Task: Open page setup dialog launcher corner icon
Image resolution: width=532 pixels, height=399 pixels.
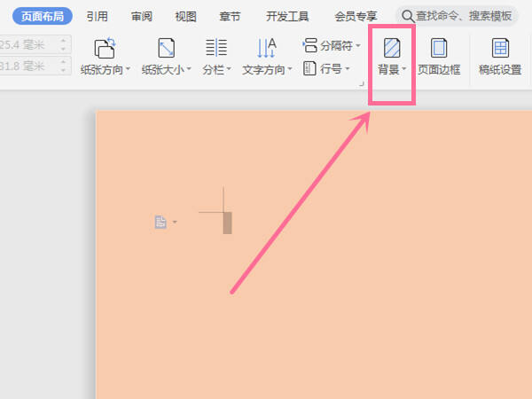Action: [362, 83]
